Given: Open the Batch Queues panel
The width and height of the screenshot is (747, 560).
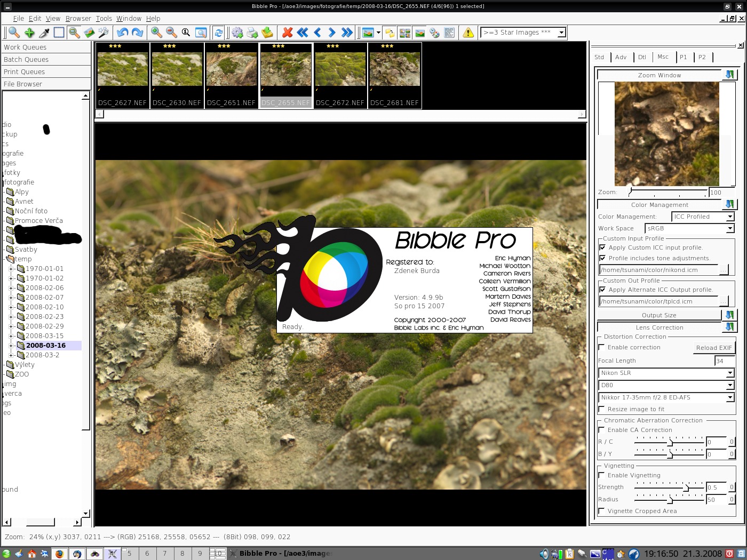Looking at the screenshot, I should [46, 59].
